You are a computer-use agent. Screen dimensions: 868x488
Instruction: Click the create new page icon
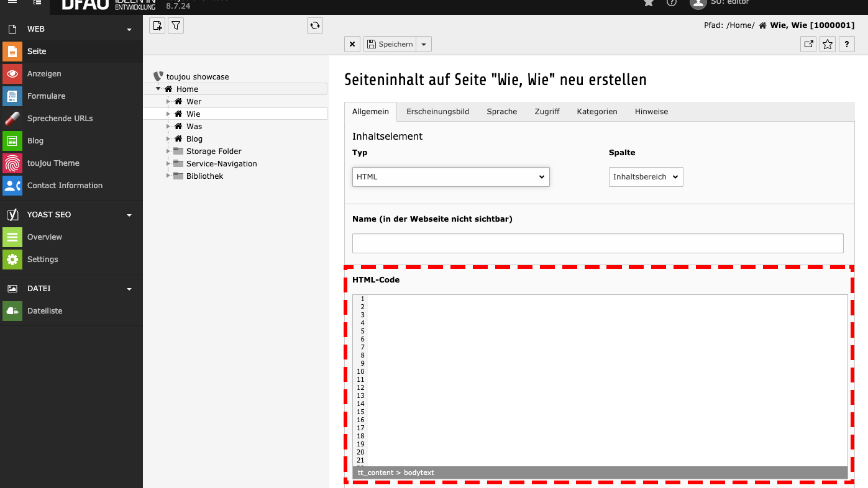(x=157, y=25)
